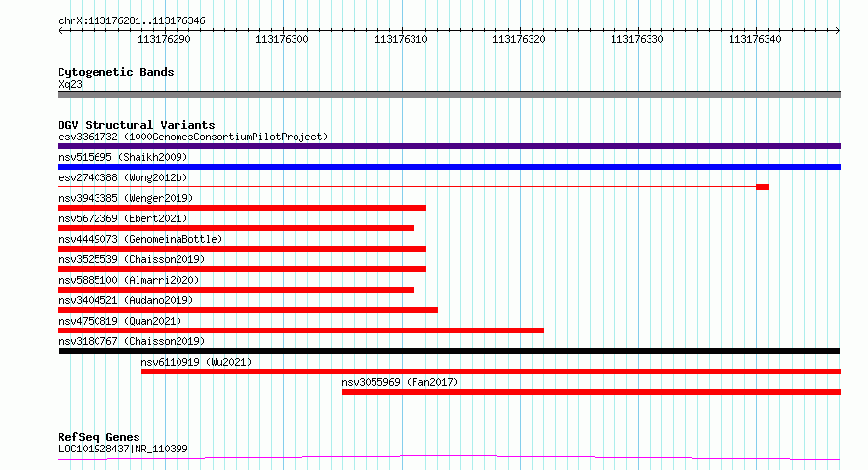Select gene label LOC101928437|NR_110399
The width and height of the screenshot is (868, 470).
[123, 449]
